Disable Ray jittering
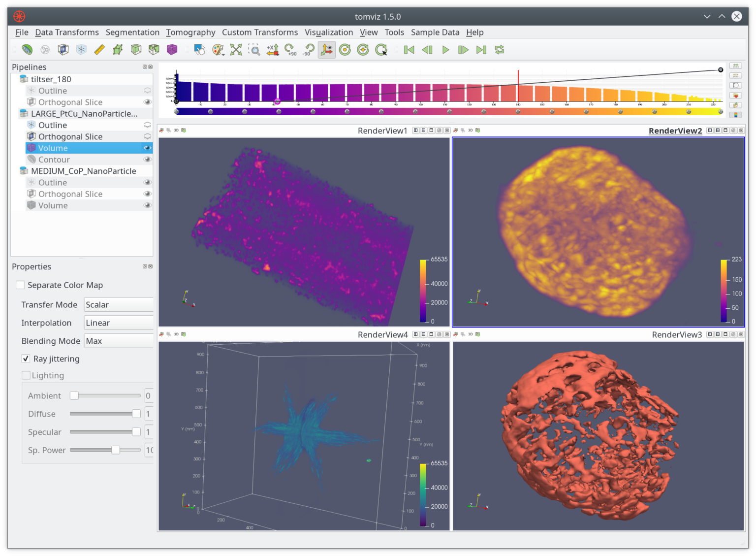Screen dimensions: 756x556 [26, 359]
